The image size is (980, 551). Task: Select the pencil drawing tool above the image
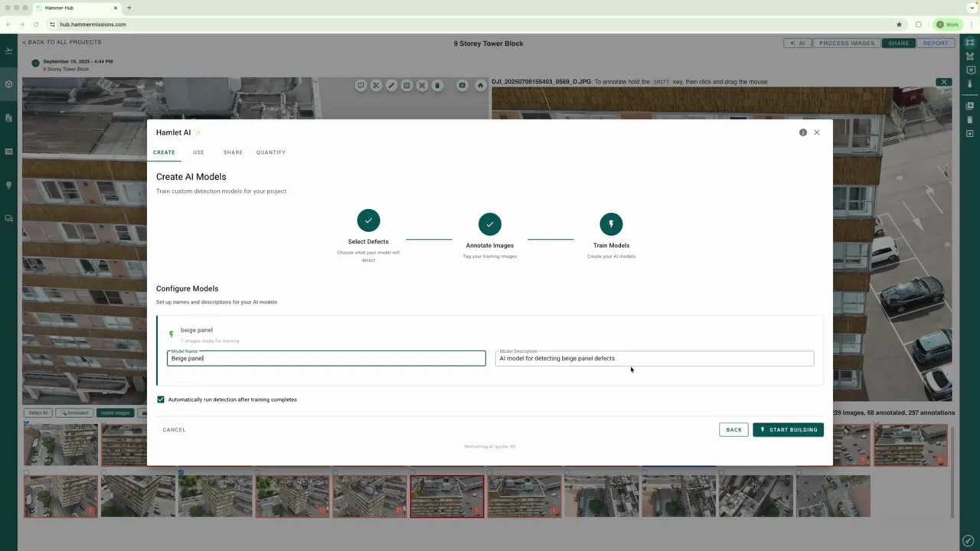391,85
